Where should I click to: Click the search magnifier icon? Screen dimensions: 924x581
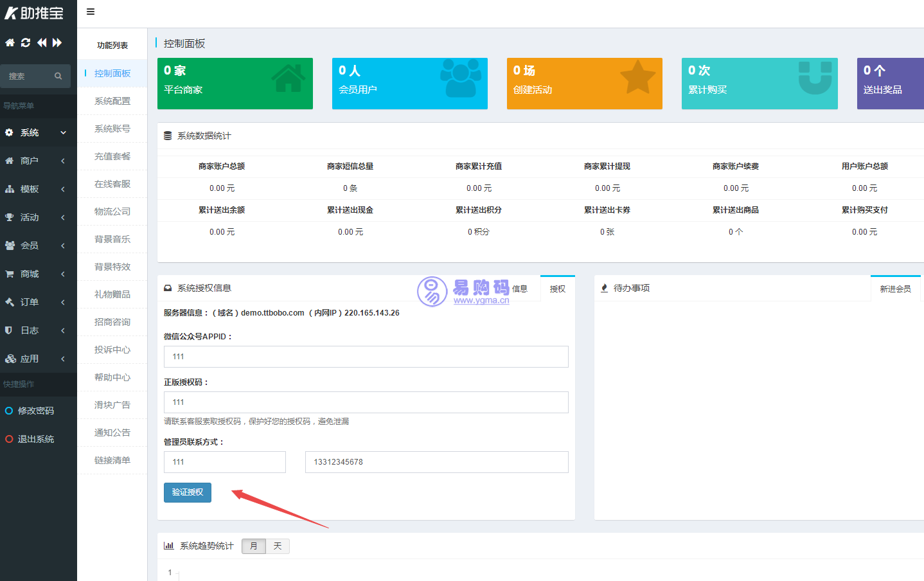pyautogui.click(x=58, y=76)
